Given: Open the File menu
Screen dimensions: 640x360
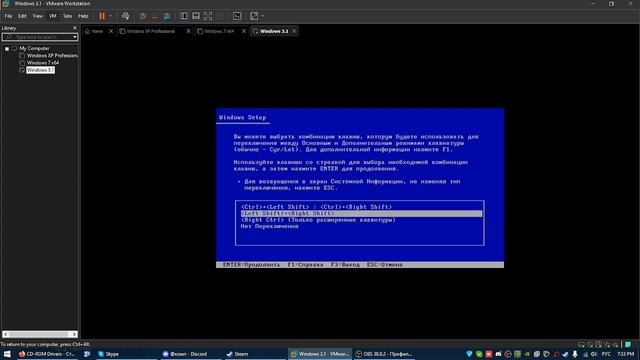Looking at the screenshot, I should [x=8, y=16].
